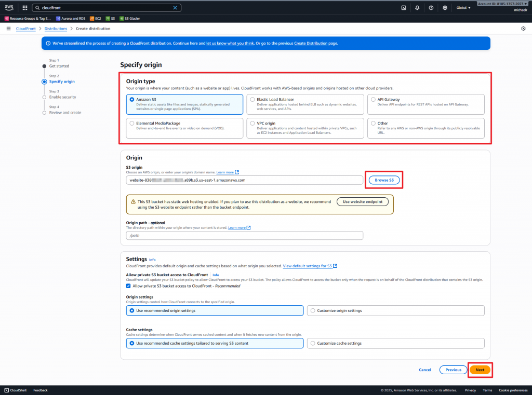The height and width of the screenshot is (395, 532).
Task: Open the Account ID dropdown
Action: (502, 4)
